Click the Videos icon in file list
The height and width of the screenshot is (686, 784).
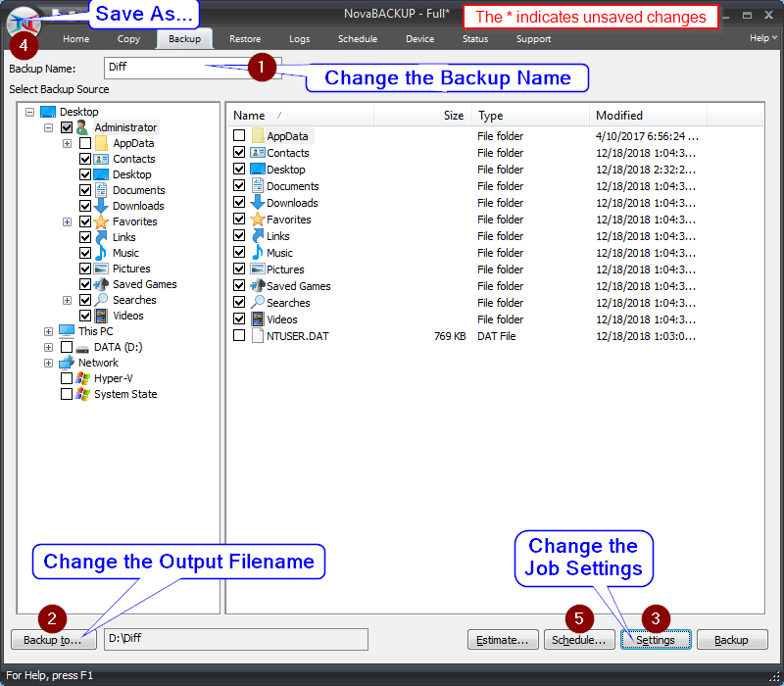pos(258,319)
